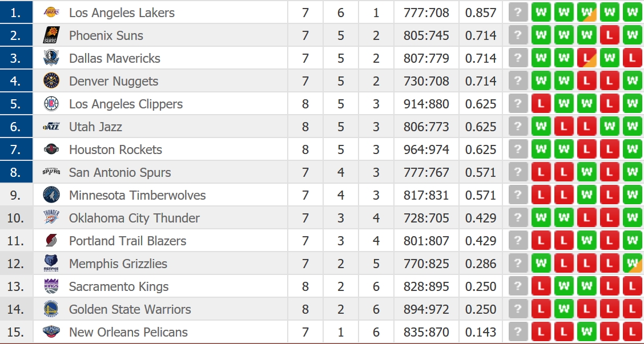This screenshot has width=644, height=344.
Task: Click the Mavericks half-orange L form badge
Action: tap(586, 58)
